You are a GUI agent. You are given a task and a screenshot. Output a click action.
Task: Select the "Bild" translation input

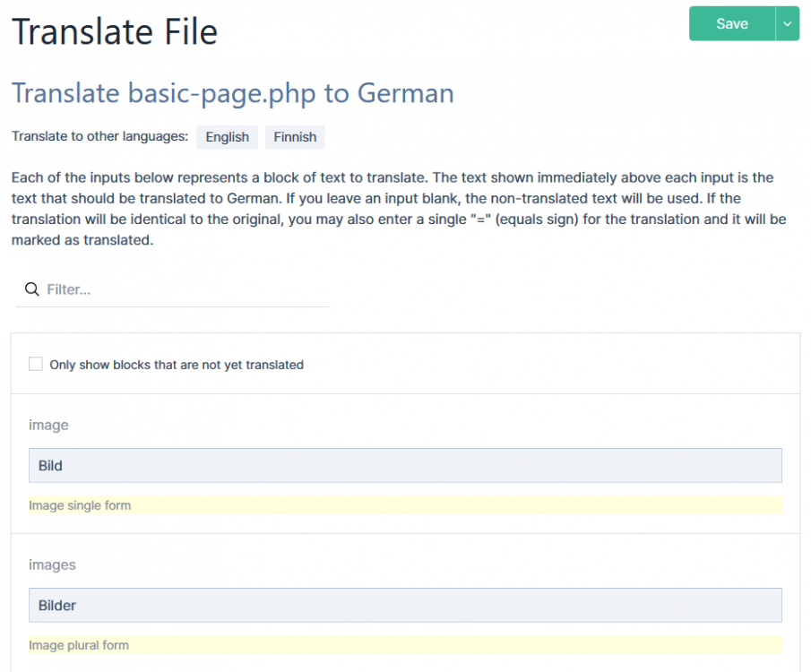tap(405, 465)
